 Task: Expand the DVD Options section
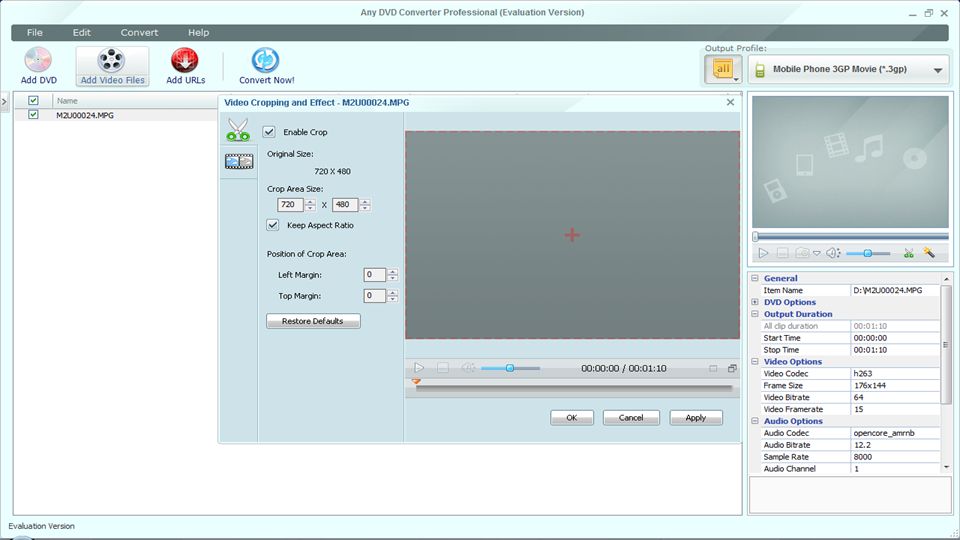tap(755, 302)
